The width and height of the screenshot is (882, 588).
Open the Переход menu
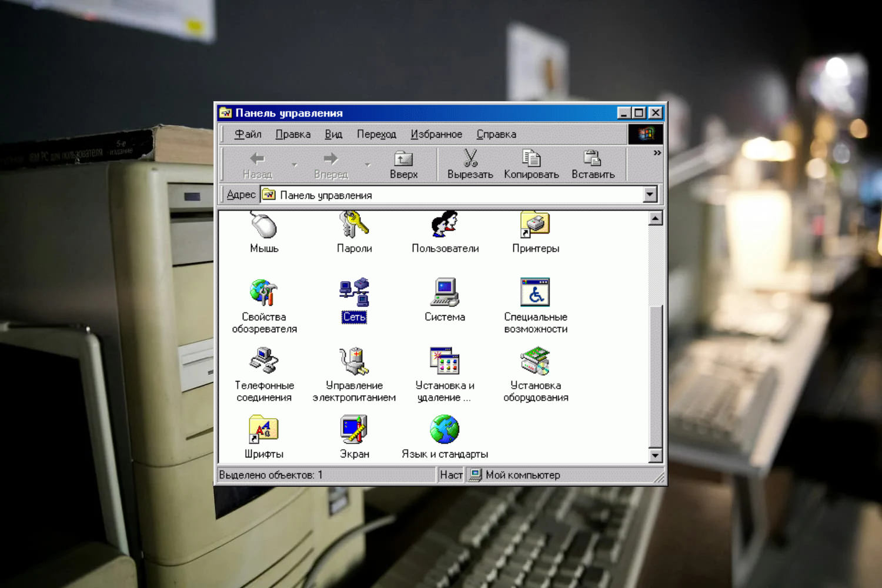click(376, 134)
